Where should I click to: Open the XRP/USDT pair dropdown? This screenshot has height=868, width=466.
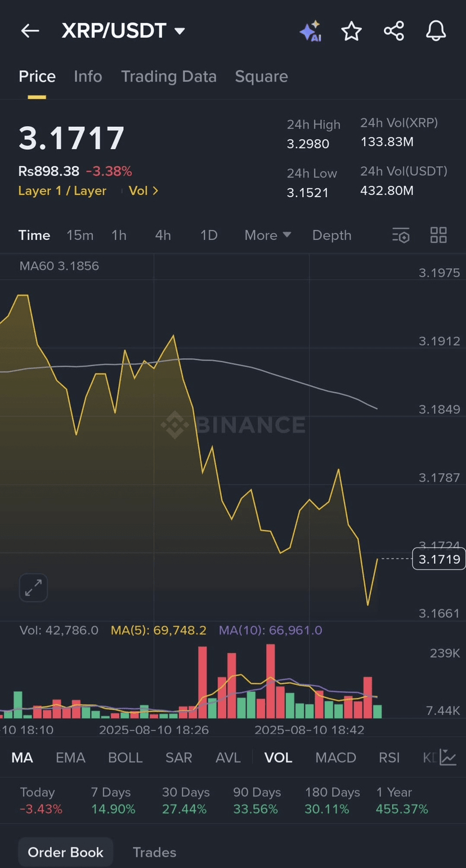coord(180,31)
